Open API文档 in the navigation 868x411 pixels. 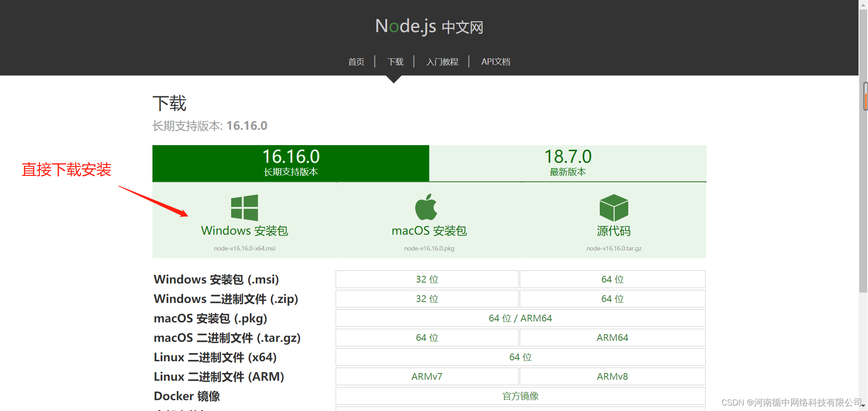496,61
